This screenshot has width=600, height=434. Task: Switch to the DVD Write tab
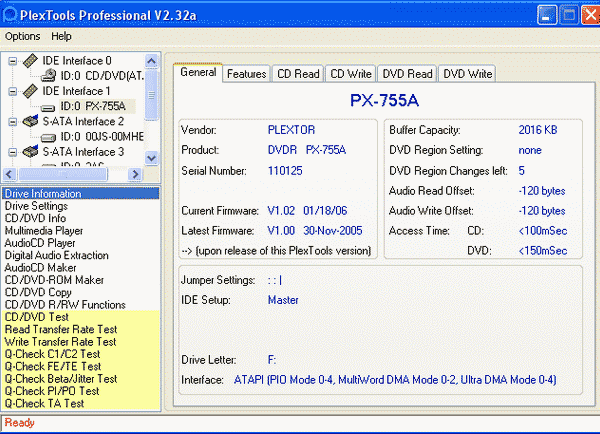468,73
